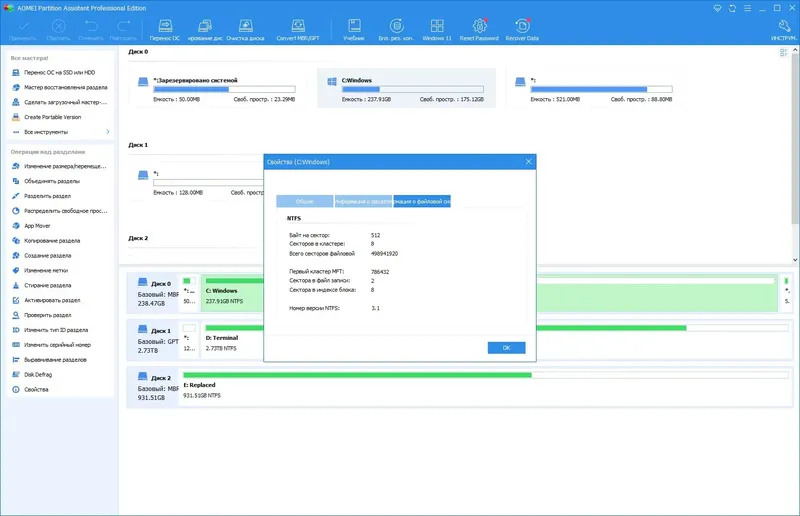Select the файловой системе information tab
Image resolution: width=800 pixels, height=516 pixels.
click(x=421, y=201)
